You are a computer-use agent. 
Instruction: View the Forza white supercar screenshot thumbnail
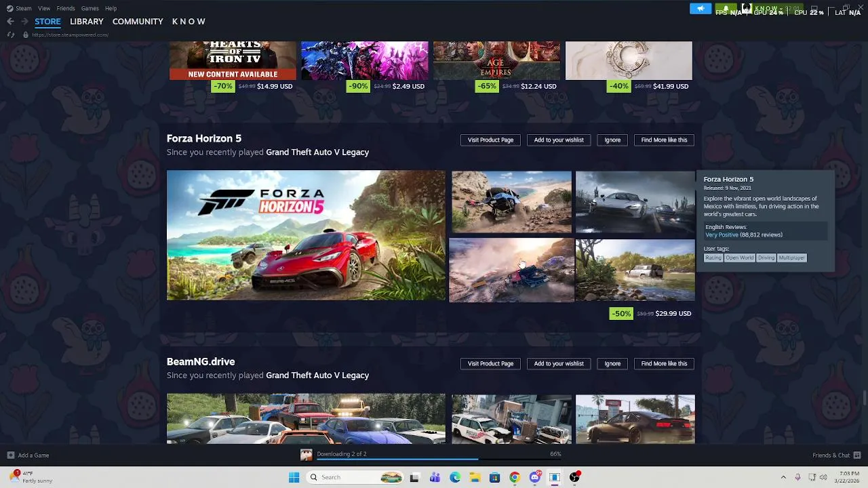pyautogui.click(x=635, y=202)
